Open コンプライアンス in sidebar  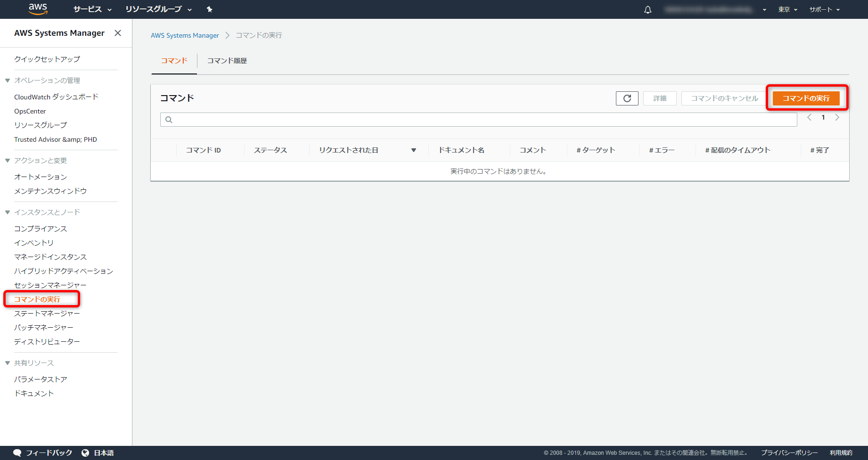coord(41,229)
